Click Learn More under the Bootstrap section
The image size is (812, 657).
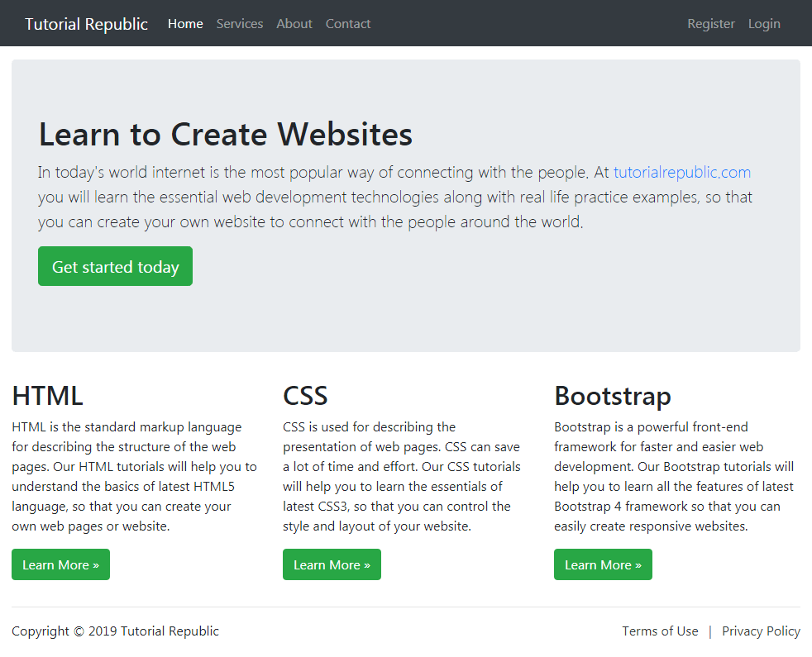click(x=603, y=564)
